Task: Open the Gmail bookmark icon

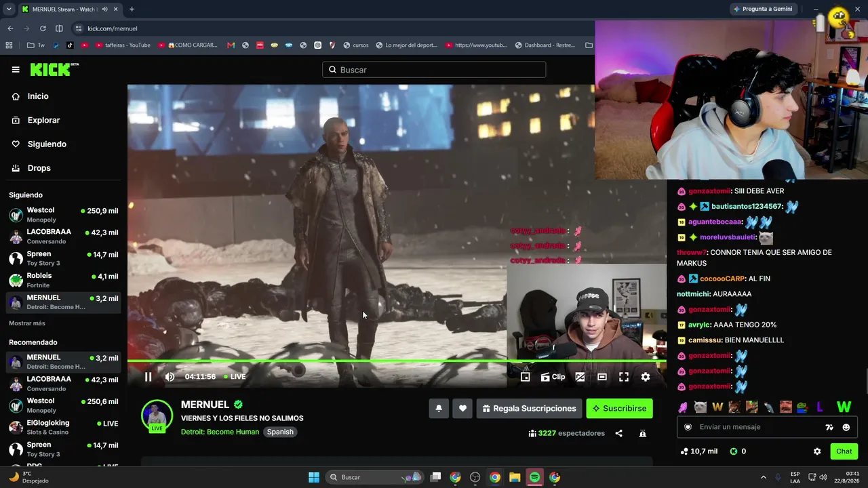Action: [231, 45]
